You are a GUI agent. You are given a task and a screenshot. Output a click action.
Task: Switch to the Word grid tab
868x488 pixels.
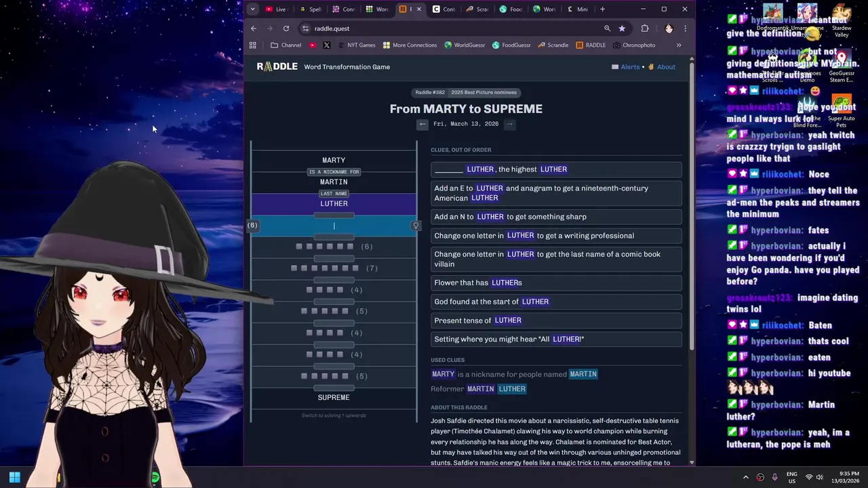tap(377, 9)
